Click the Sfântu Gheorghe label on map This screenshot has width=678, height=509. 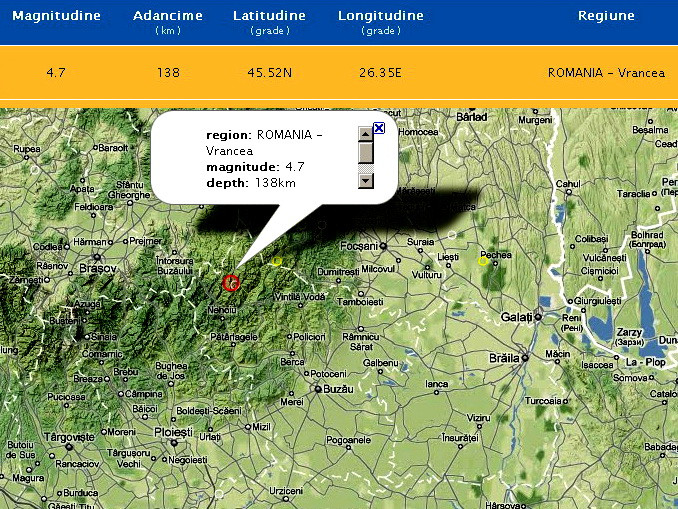129,190
